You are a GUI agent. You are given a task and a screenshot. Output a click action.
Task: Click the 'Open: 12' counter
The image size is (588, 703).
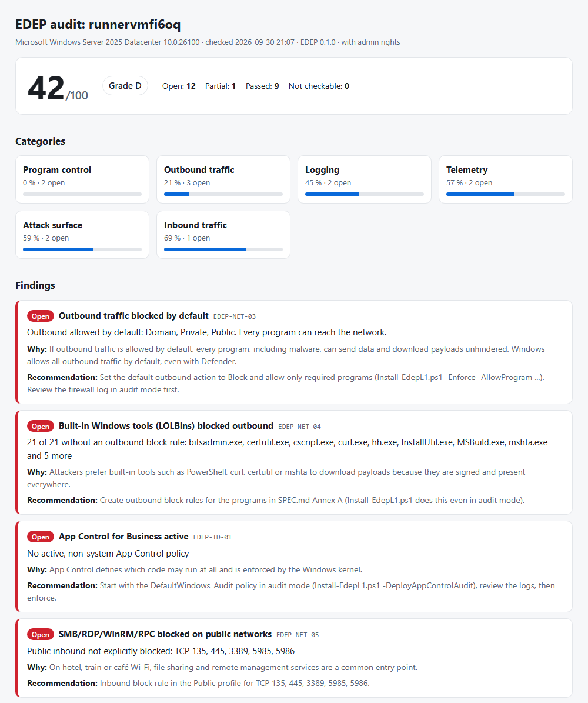179,86
